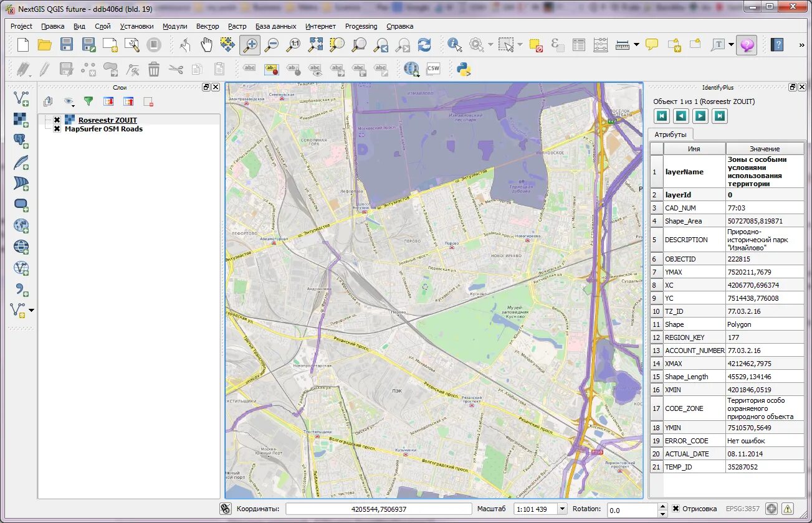Screen dimensions: 812x523
Task: Increase the Rotation spinner value
Action: (x=662, y=506)
